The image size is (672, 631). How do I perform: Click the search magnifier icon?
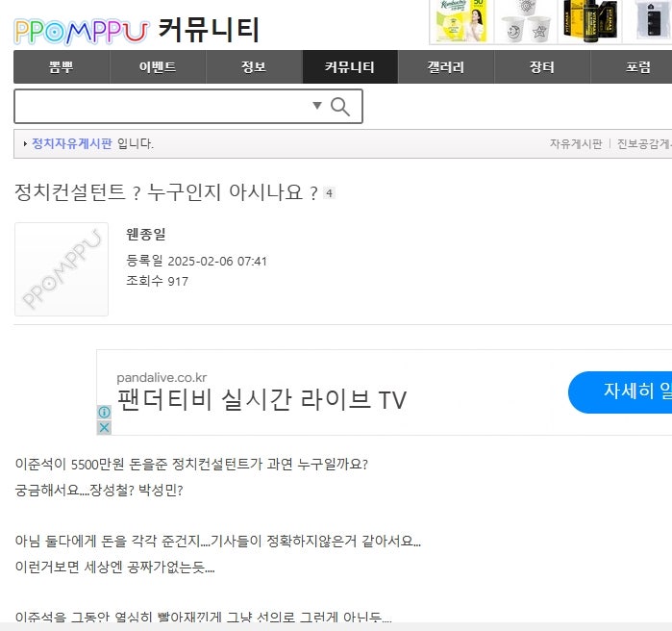tap(340, 107)
